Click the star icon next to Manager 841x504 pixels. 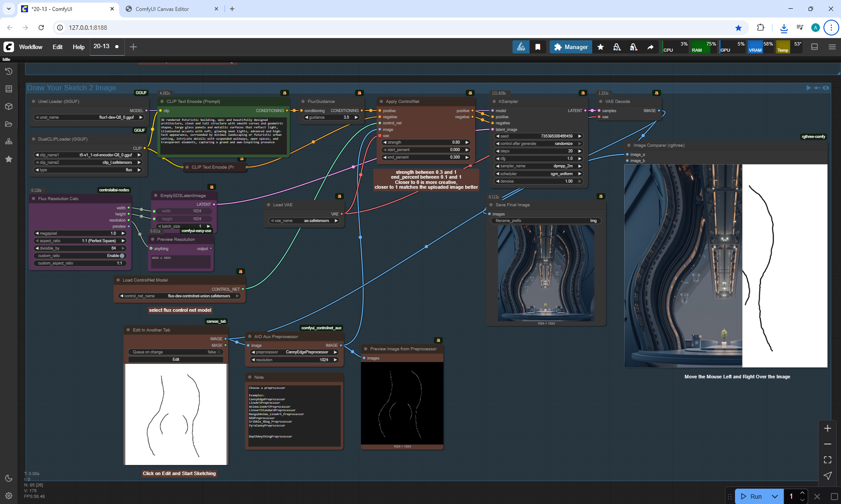(x=601, y=47)
